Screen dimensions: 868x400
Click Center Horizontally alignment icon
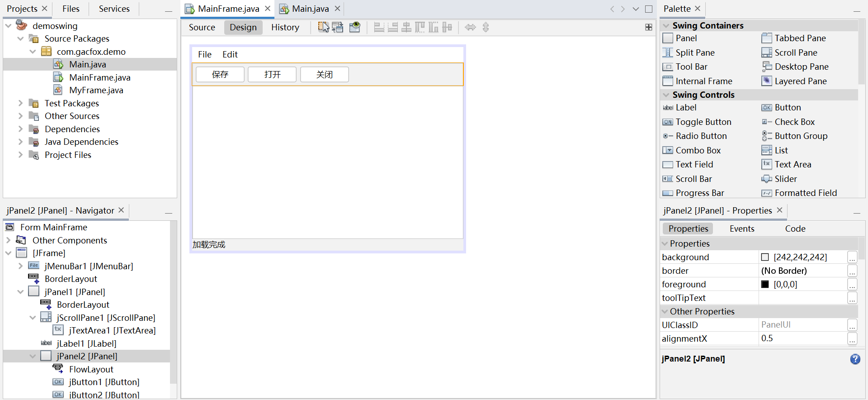tap(406, 27)
